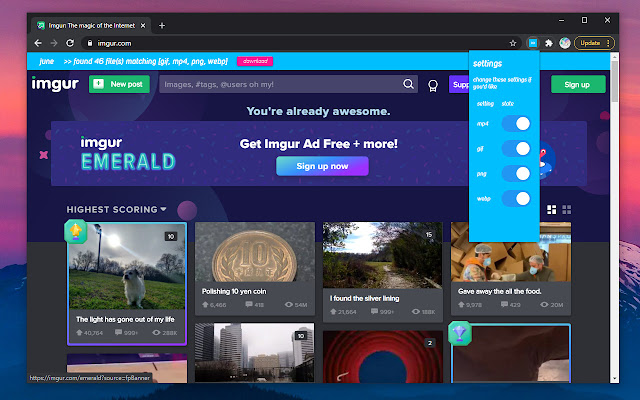Click upvote arrow on Gave away all the food
640x400 pixels.
[461, 304]
